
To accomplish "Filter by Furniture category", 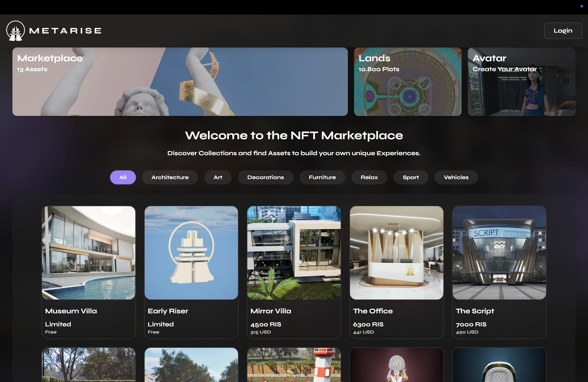I will point(322,177).
